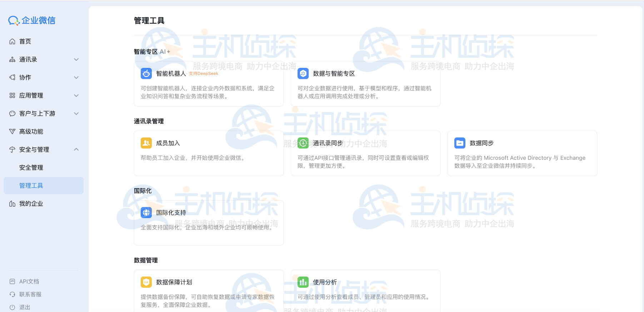Click the 国际化 section heading

click(x=143, y=191)
